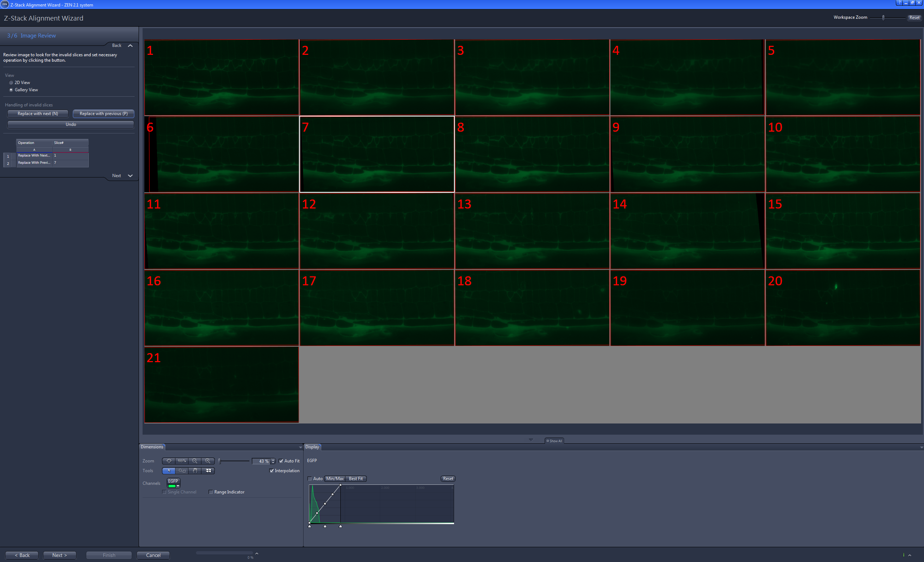Screen dimensions: 924x562
Task: Set zoom to 100% using the 100% icon
Action: pyautogui.click(x=182, y=461)
